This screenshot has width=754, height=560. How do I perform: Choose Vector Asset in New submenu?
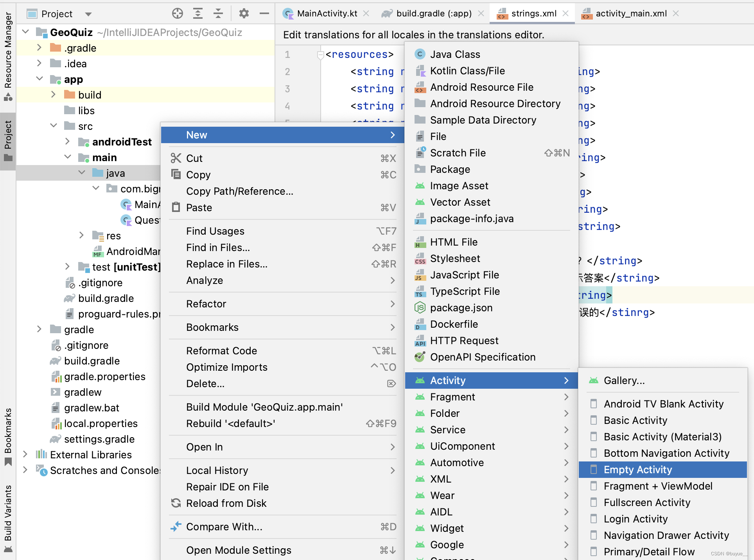492,202
